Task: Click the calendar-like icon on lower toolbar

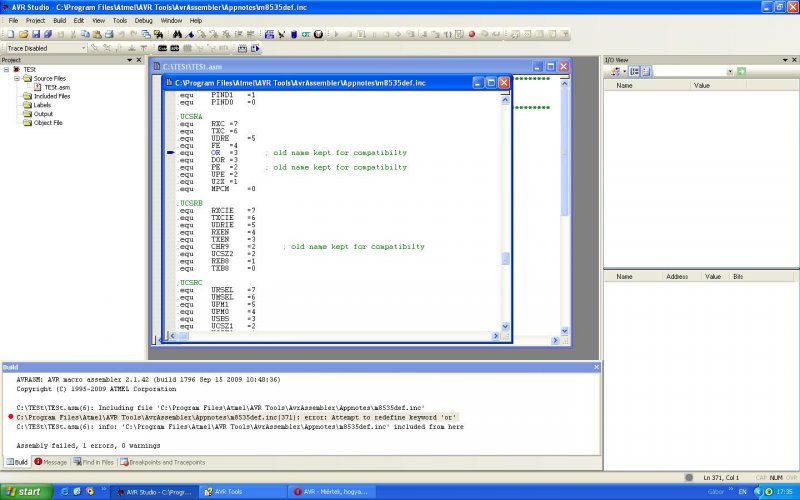Action: (242, 48)
